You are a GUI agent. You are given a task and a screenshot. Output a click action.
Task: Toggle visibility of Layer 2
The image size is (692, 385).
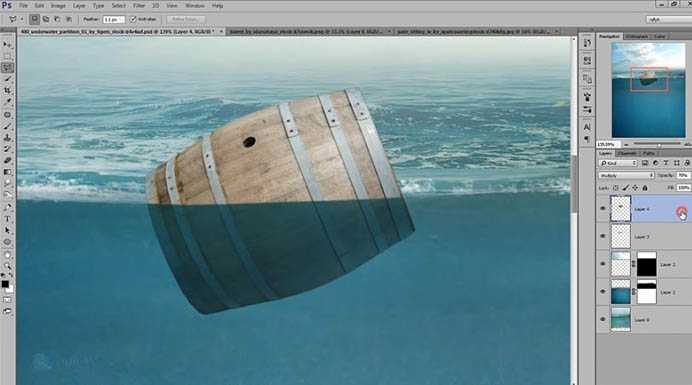[603, 264]
